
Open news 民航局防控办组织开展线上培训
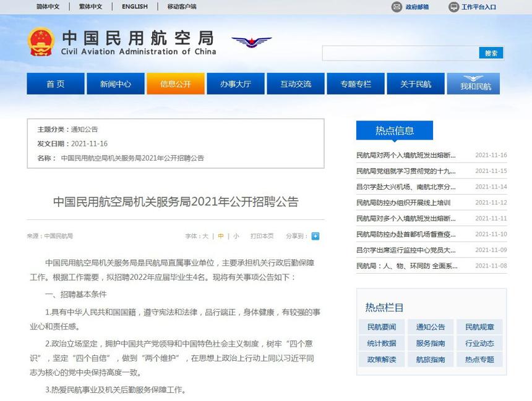coord(403,203)
